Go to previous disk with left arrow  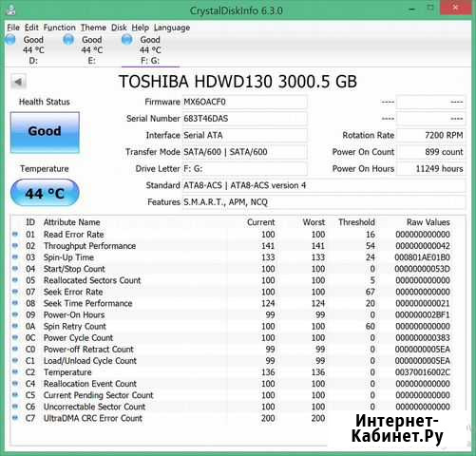[x=18, y=82]
